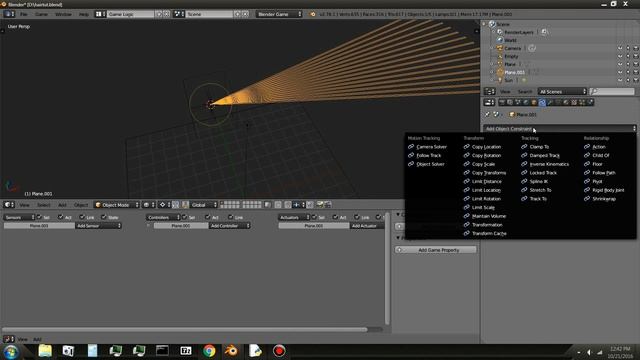Choose Damped Track constraint
640x360 pixels.
[540, 156]
